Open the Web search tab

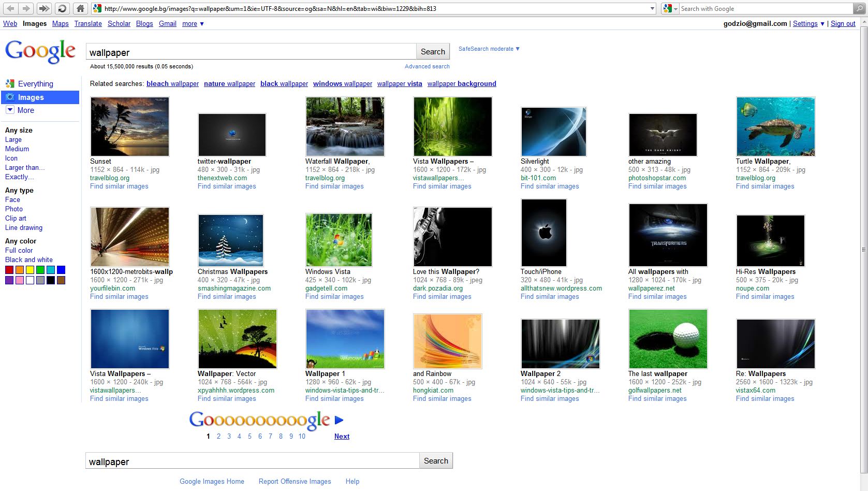[10, 24]
